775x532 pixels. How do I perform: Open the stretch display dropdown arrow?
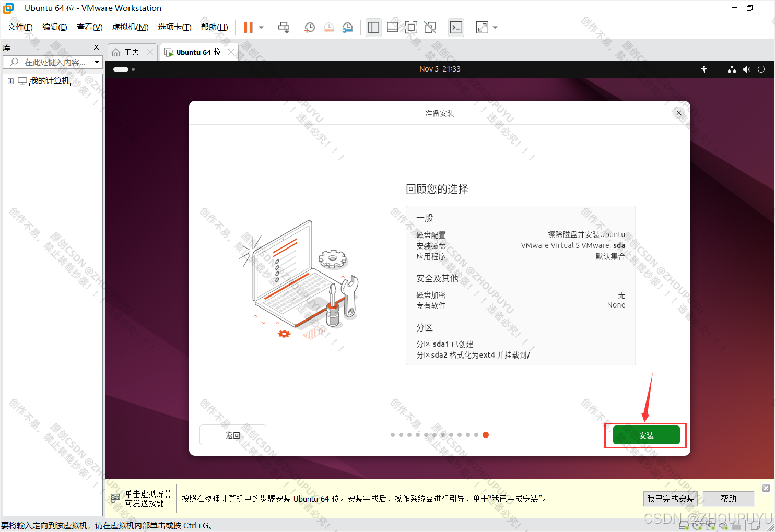(495, 28)
